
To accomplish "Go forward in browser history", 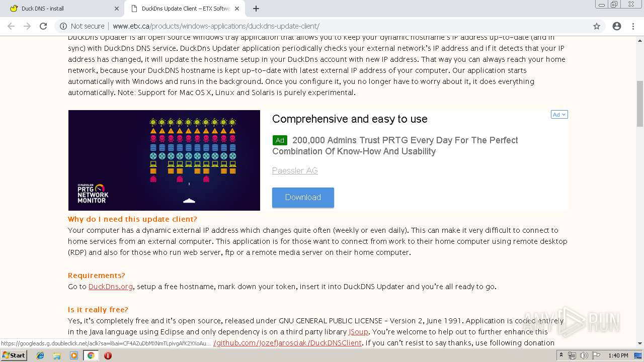I will tap(27, 26).
